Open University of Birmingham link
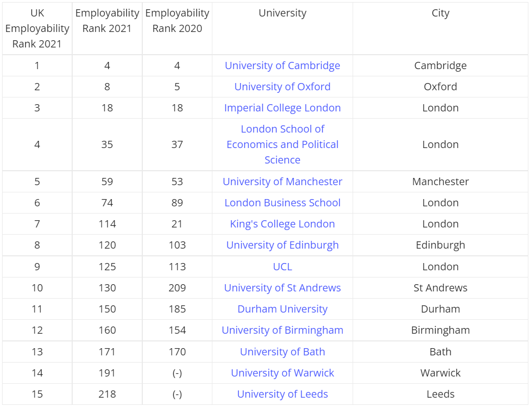This screenshot has height=409, width=532. (x=282, y=330)
